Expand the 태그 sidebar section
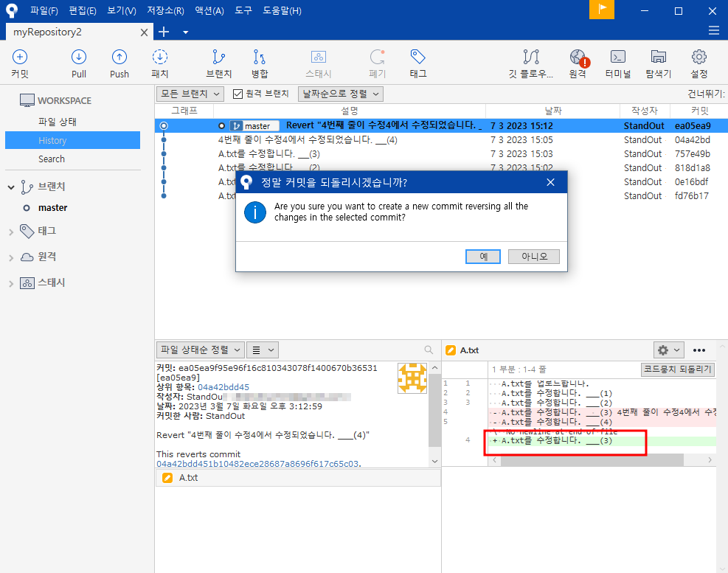 (x=11, y=232)
